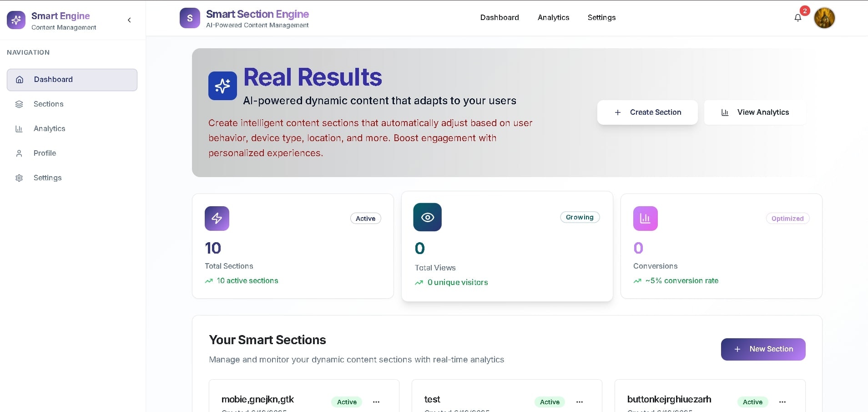
Task: Click the plus icon in New Section button
Action: 737,349
